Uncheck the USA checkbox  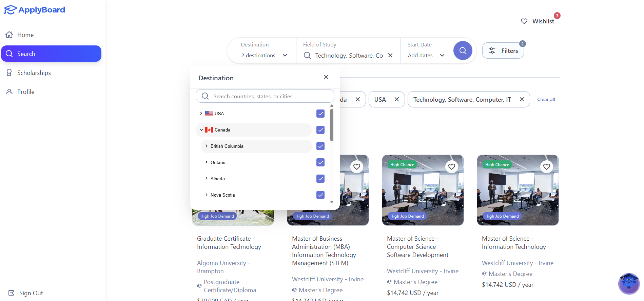(x=320, y=114)
